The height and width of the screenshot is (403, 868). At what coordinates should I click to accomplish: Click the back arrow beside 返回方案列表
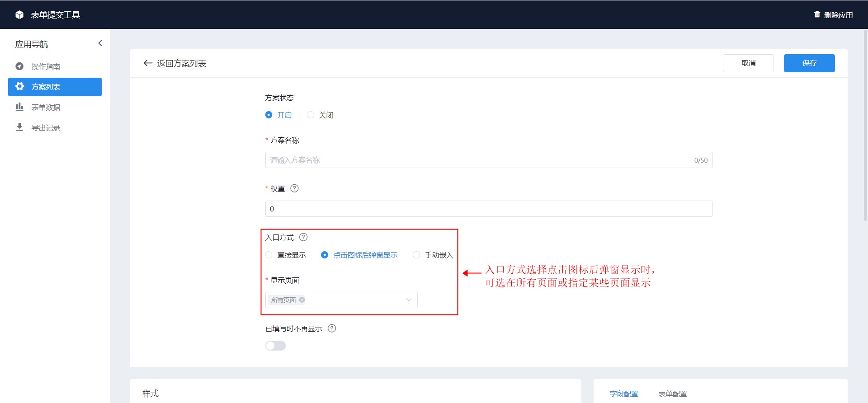(x=148, y=63)
